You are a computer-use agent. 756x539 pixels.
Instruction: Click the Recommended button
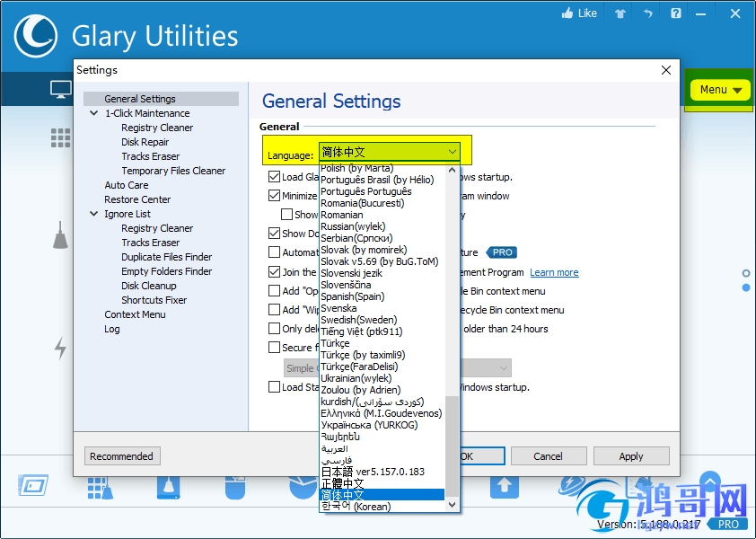click(122, 456)
